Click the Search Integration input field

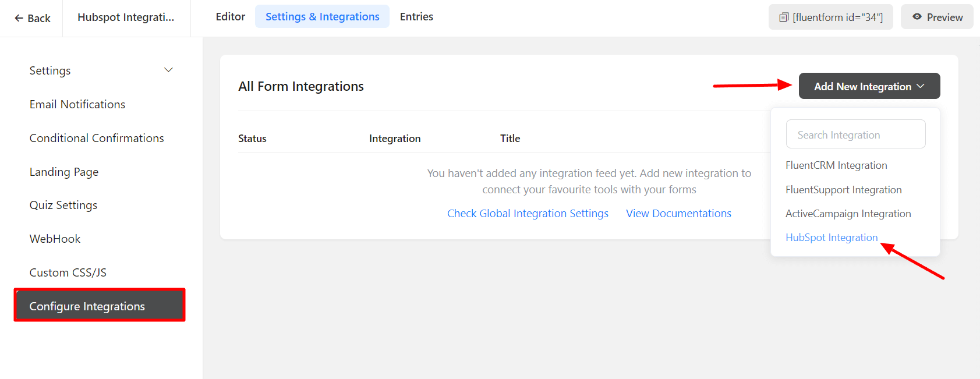coord(855,134)
